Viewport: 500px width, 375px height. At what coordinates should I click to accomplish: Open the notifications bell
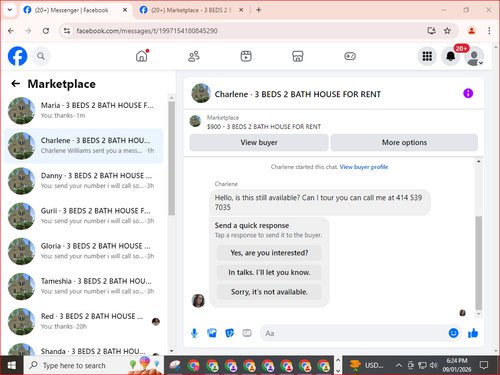point(451,56)
